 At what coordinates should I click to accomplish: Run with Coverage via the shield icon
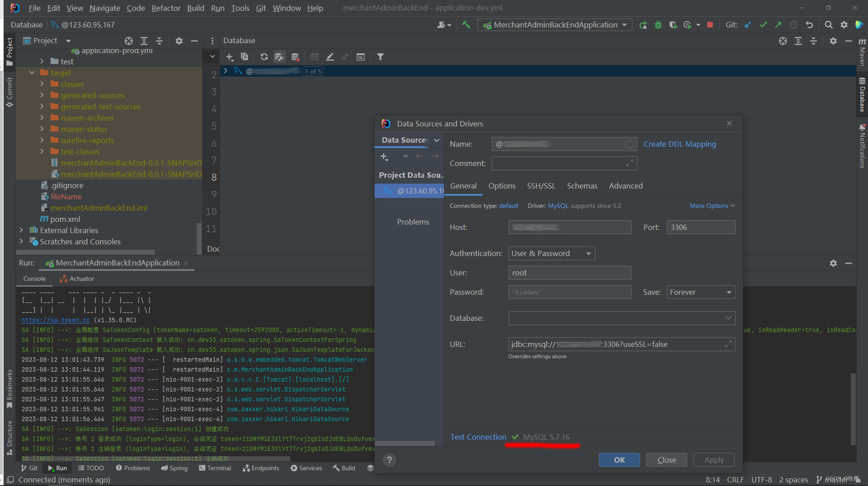coord(673,25)
